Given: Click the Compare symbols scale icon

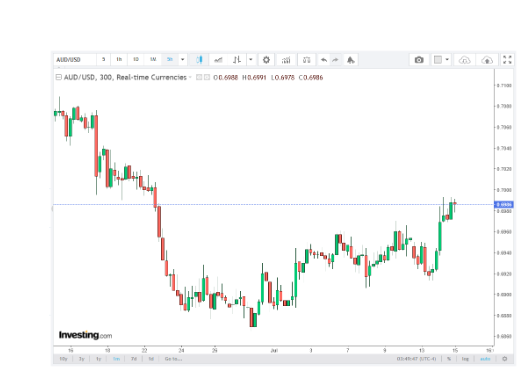Looking at the screenshot, I should pos(306,60).
